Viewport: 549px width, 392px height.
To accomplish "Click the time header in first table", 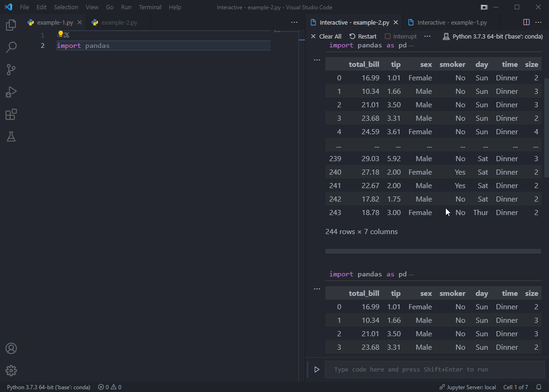I will coord(509,65).
